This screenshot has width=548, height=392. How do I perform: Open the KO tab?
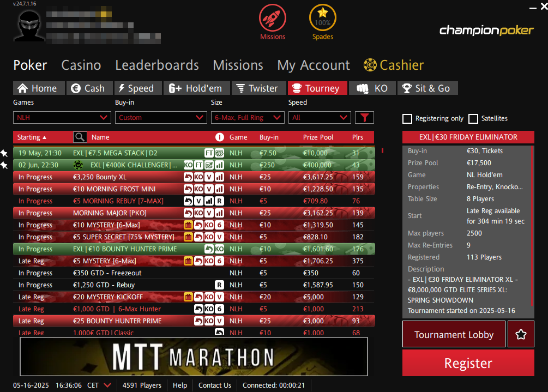[x=372, y=88]
